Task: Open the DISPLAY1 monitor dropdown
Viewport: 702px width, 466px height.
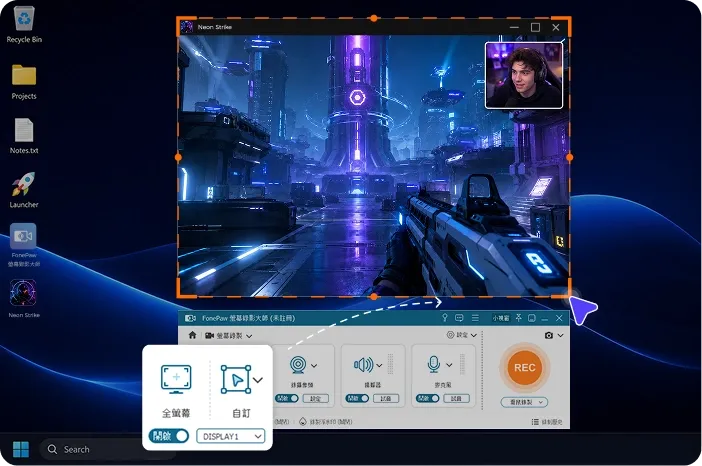Action: [x=230, y=436]
